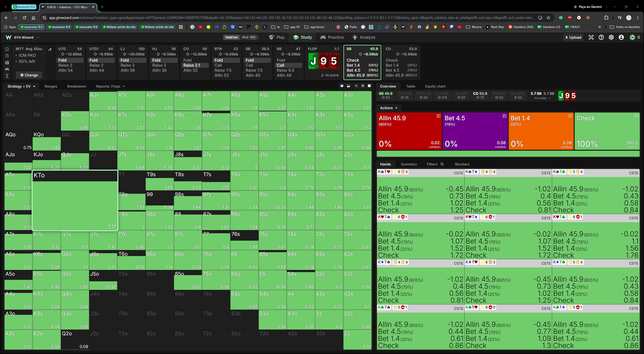Click the browser address bar URL
Image resolution: width=644 pixels, height=354 pixels.
[x=292, y=18]
